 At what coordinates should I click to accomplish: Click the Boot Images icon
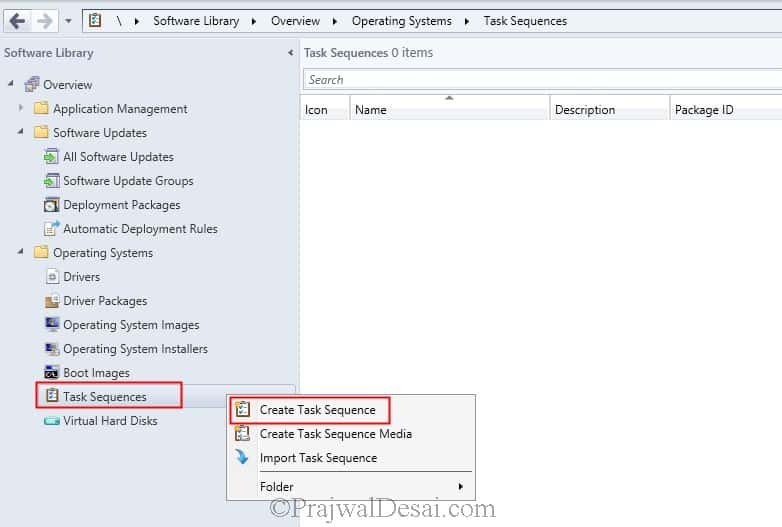pos(51,372)
